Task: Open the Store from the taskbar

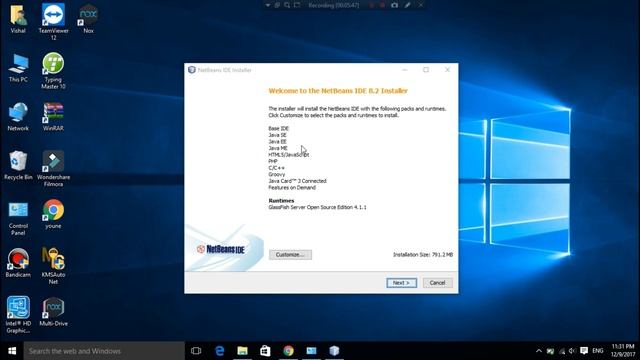Action: (265, 351)
